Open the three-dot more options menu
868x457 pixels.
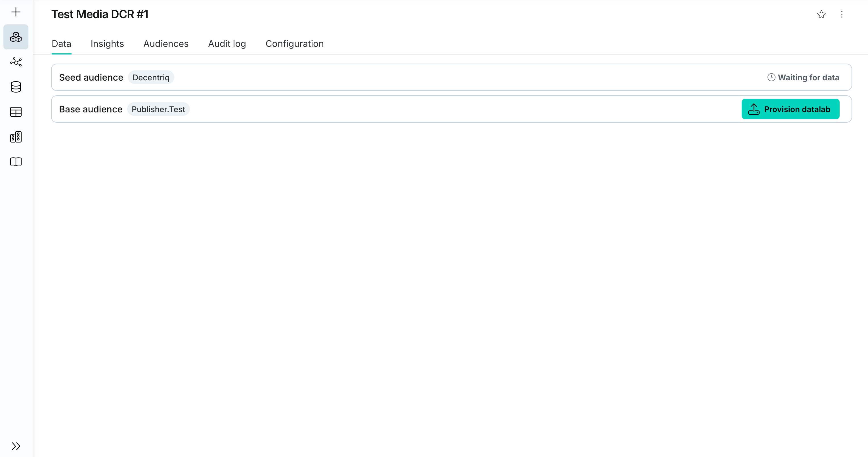point(842,14)
